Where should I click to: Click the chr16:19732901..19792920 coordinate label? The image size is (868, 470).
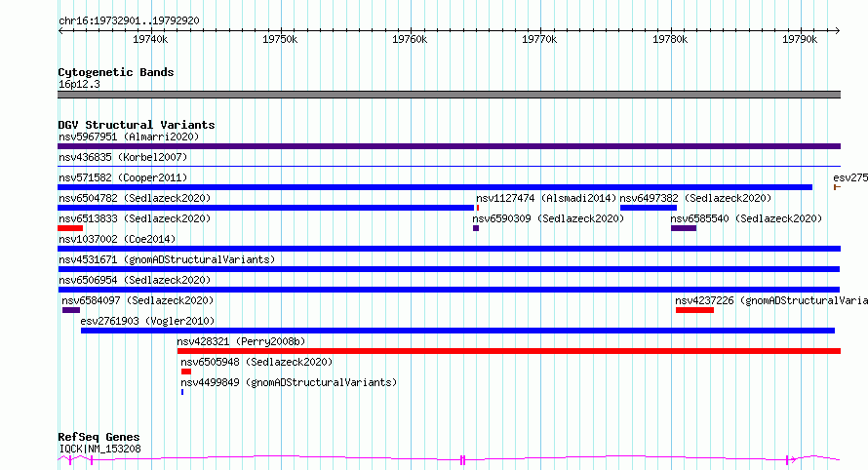click(x=129, y=20)
